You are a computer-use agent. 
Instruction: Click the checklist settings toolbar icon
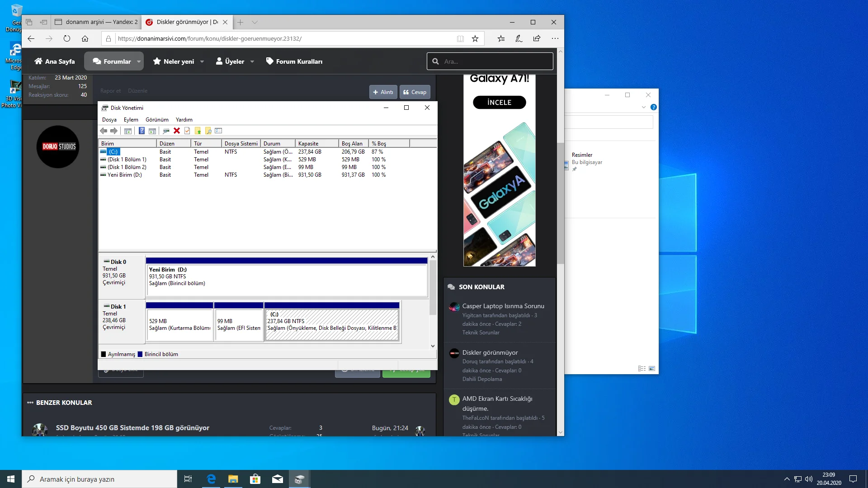[219, 131]
